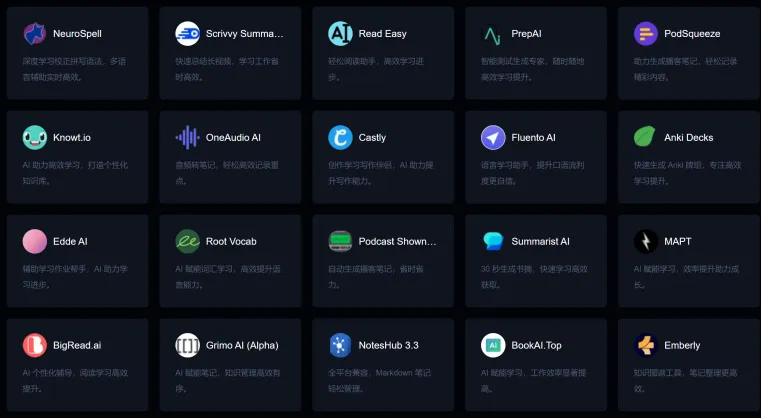
Task: Go to the Fluento AI title
Action: 533,137
